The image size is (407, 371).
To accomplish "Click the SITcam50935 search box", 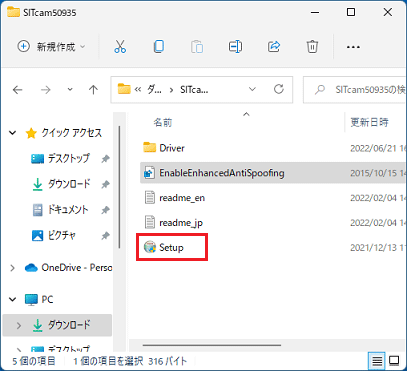I will click(355, 90).
